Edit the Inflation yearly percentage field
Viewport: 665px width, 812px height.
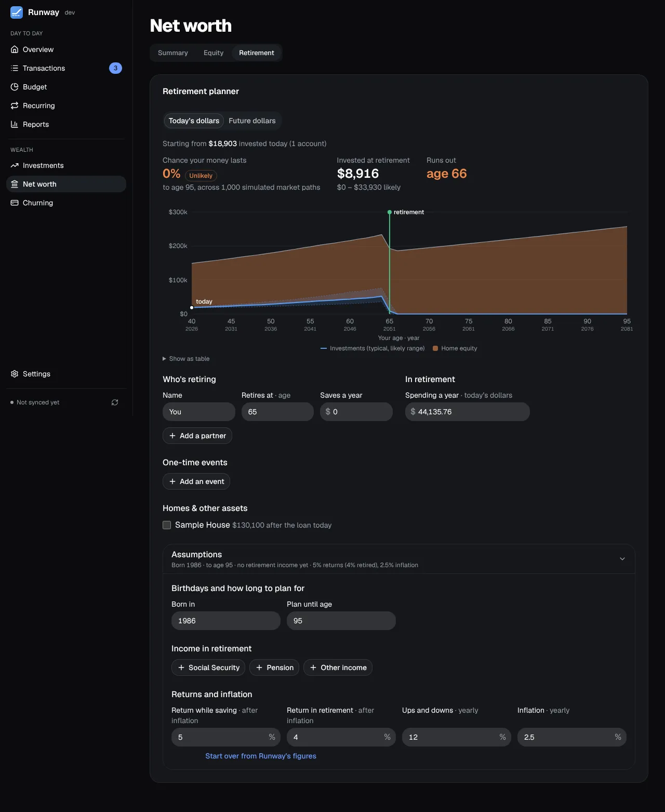[x=572, y=737]
